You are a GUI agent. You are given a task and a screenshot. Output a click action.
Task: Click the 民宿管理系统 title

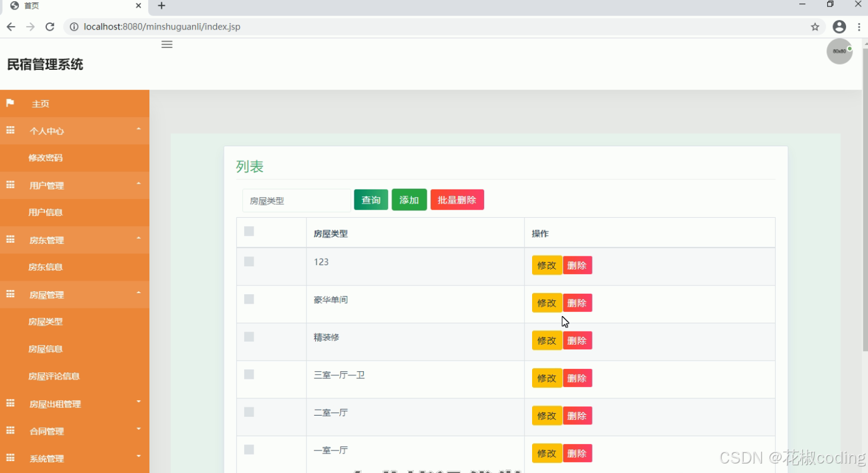point(45,65)
